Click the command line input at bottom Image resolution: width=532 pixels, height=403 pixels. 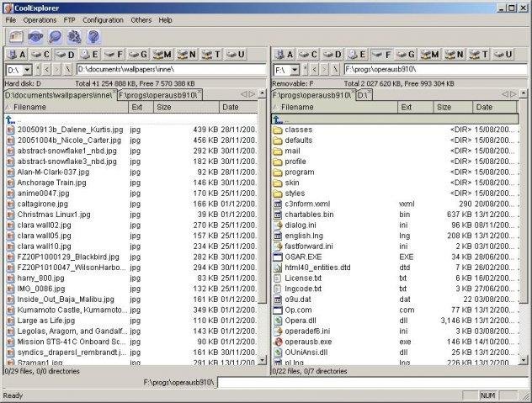[x=372, y=382]
